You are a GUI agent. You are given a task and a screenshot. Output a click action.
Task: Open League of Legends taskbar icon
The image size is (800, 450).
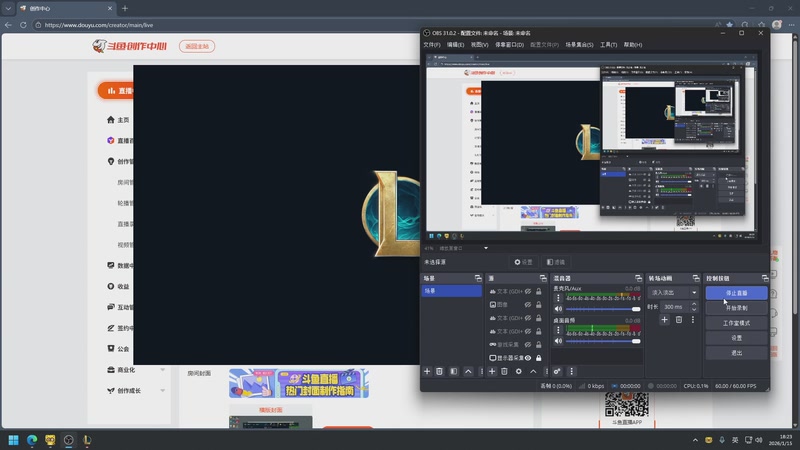coord(87,440)
